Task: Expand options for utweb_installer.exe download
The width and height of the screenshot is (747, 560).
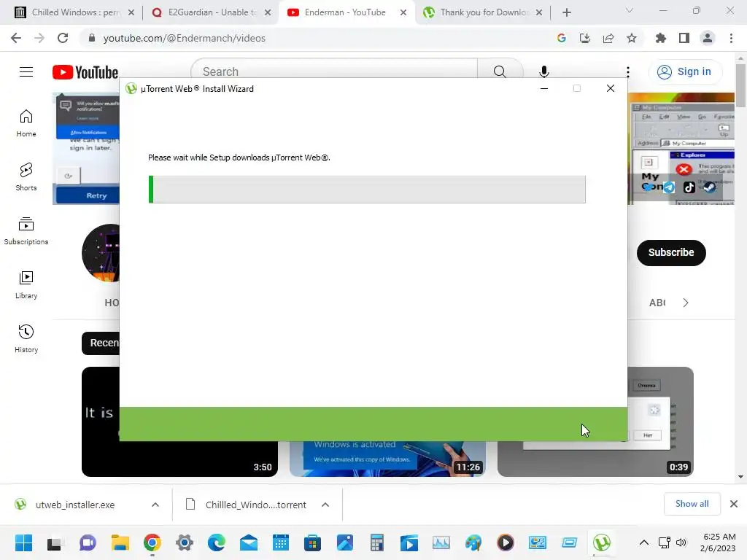Action: (x=155, y=505)
